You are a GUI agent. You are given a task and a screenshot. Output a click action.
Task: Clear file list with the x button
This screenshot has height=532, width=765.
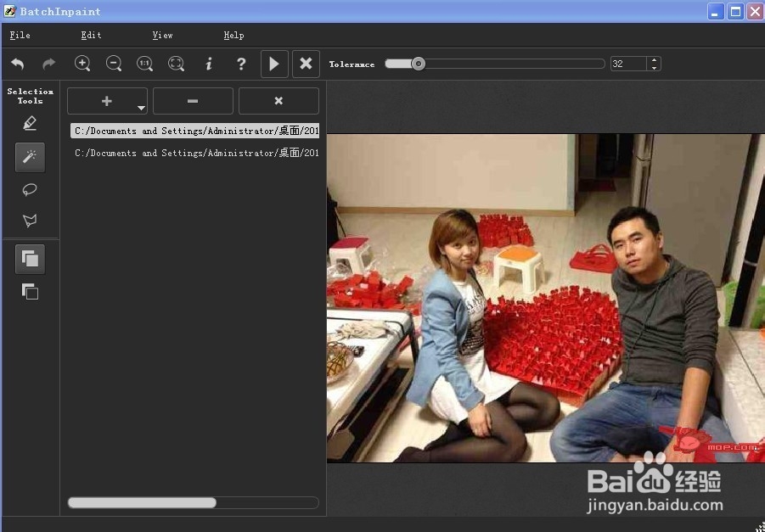coord(278,101)
